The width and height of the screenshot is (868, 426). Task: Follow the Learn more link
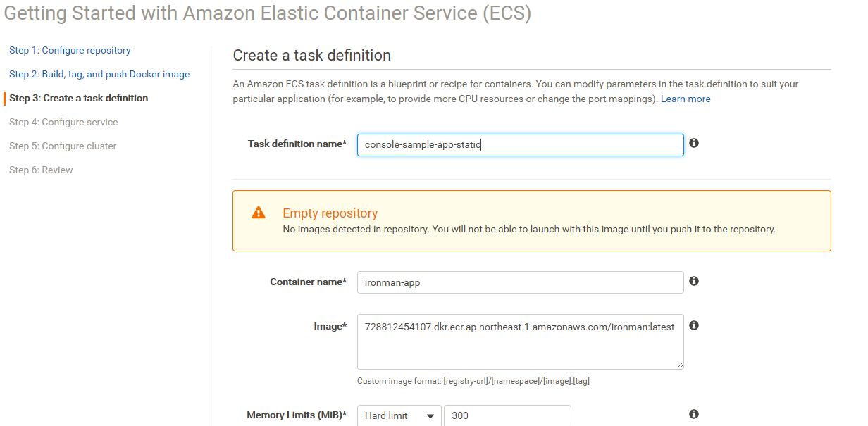point(686,99)
